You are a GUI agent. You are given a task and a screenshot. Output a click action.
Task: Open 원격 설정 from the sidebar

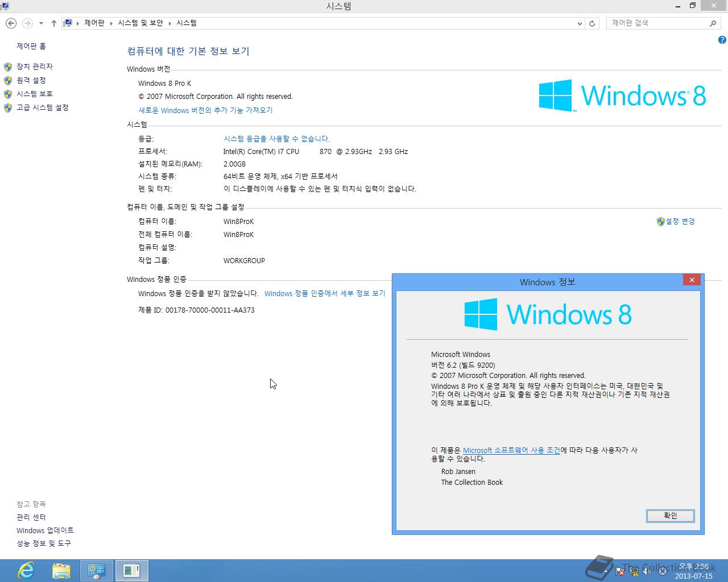click(31, 80)
